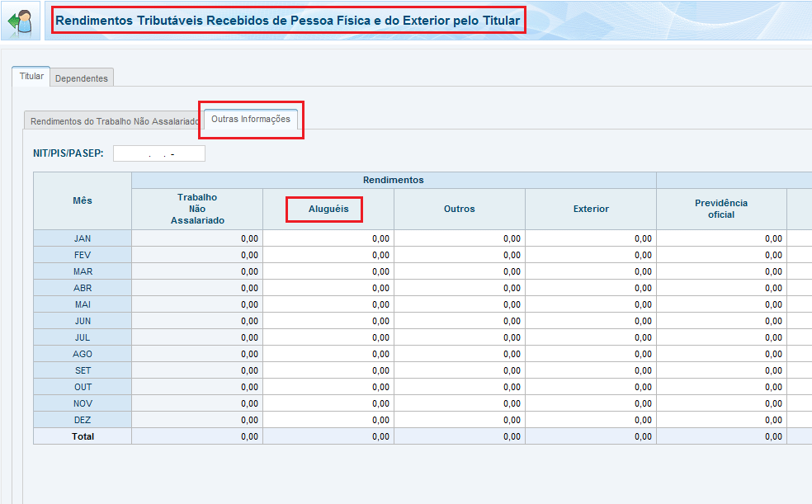
Task: Edit the DEZ Aluguéis value cell
Action: pos(328,420)
